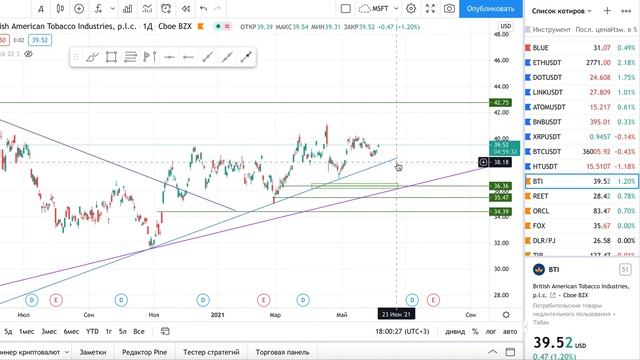Image resolution: width=640 pixels, height=360 pixels.
Task: Open chart settings gear in top toolbar
Action: [411, 9]
